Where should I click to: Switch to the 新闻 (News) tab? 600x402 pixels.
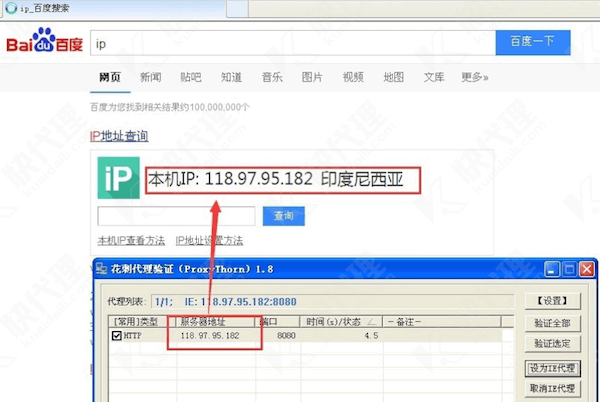coord(151,77)
